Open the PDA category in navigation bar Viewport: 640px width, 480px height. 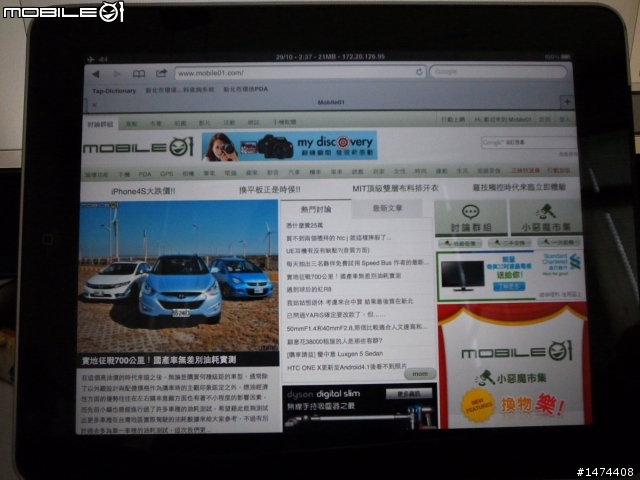144,174
